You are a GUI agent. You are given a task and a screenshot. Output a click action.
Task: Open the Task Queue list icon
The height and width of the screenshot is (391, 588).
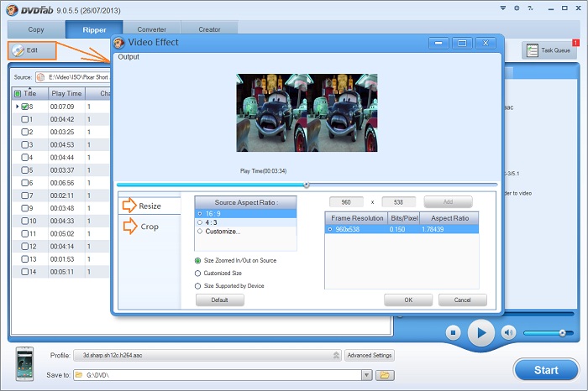tap(532, 50)
